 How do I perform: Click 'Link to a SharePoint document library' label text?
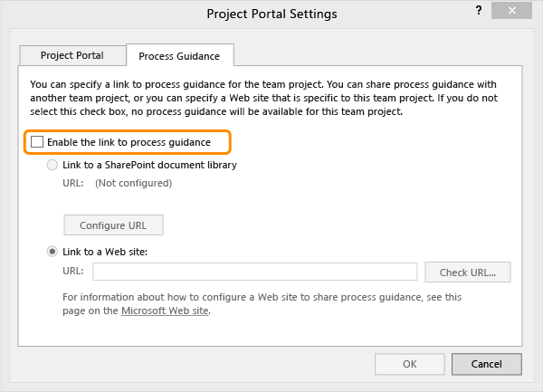(149, 166)
